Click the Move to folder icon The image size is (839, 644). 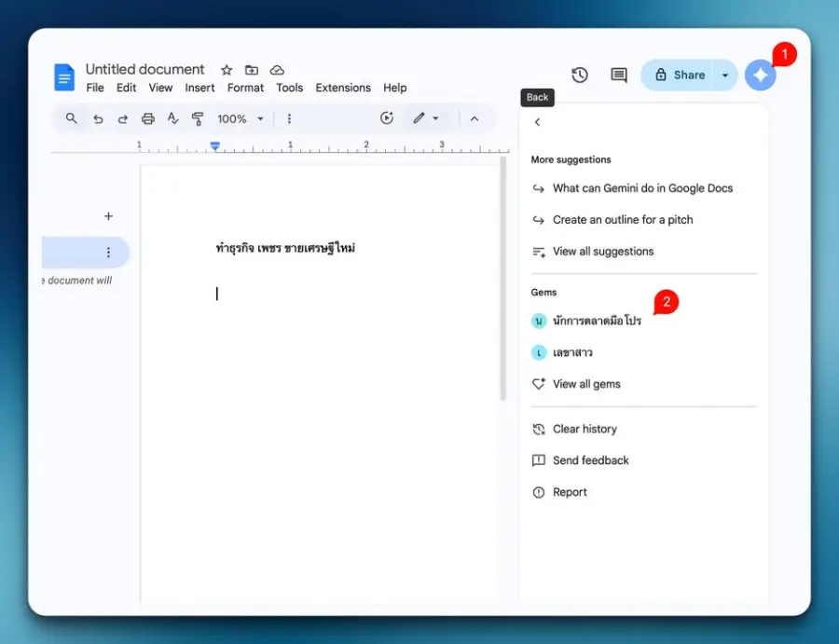pyautogui.click(x=252, y=70)
